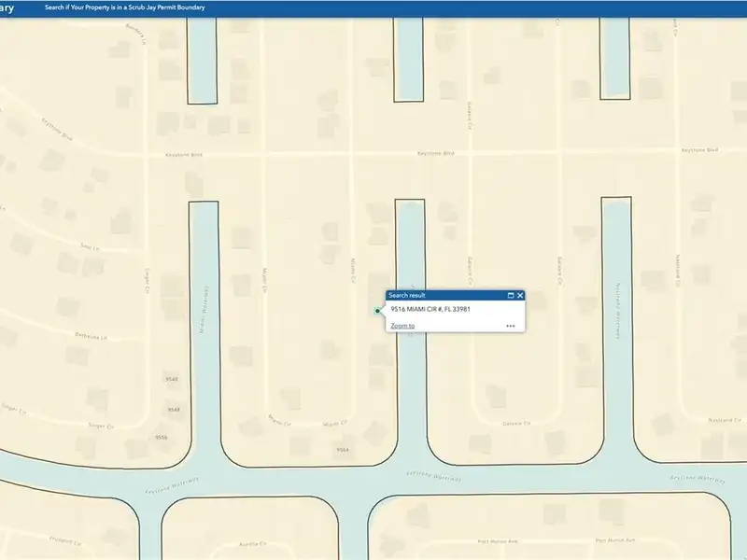The image size is (747, 560).
Task: Click the Aurelia Cir street label
Action: (x=253, y=543)
